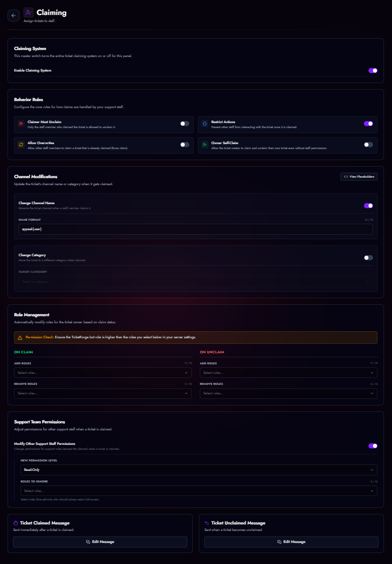Toggle Change Category on
This screenshot has height=564, width=392.
coord(368,257)
